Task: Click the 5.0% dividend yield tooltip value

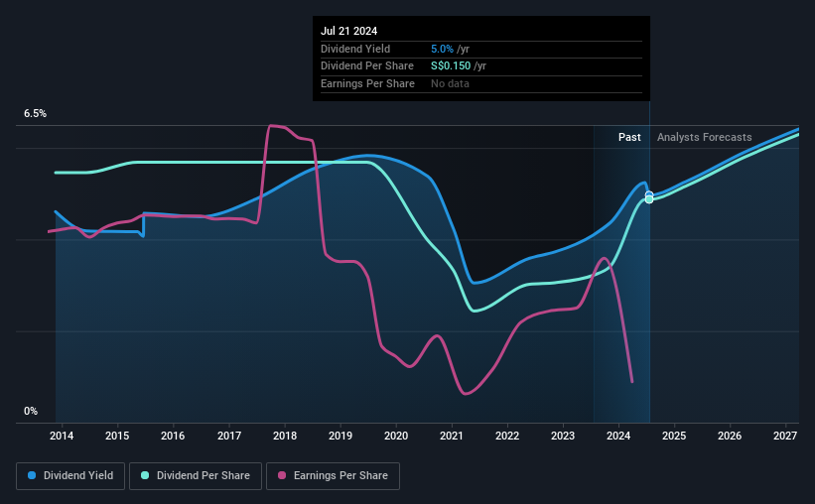Action: [x=442, y=49]
